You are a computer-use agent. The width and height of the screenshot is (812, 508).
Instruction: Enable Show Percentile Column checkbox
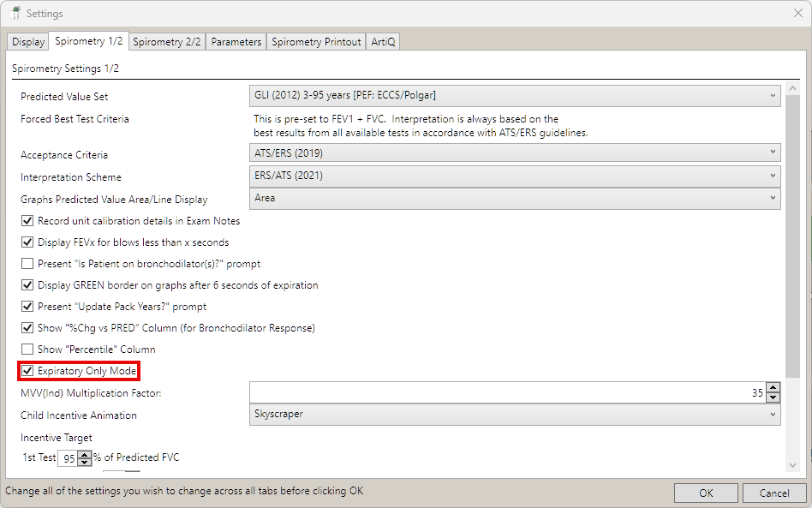click(x=28, y=350)
